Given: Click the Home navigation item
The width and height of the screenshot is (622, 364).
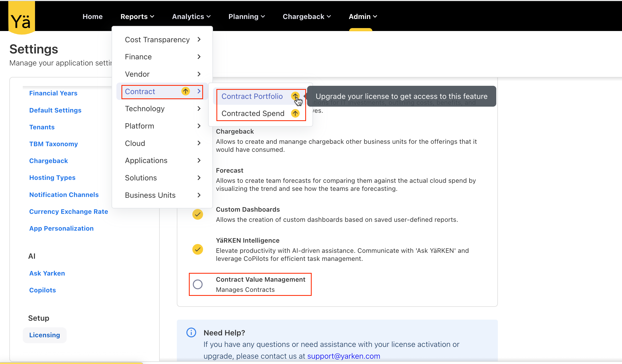Looking at the screenshot, I should tap(92, 17).
